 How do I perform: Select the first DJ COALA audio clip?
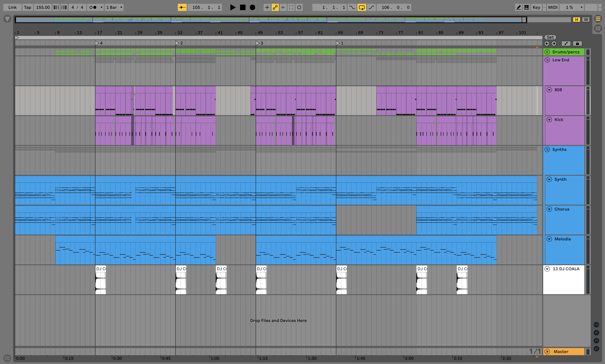[100, 280]
